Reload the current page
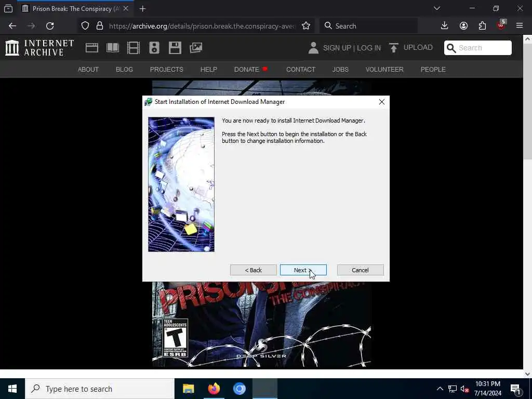 click(50, 26)
